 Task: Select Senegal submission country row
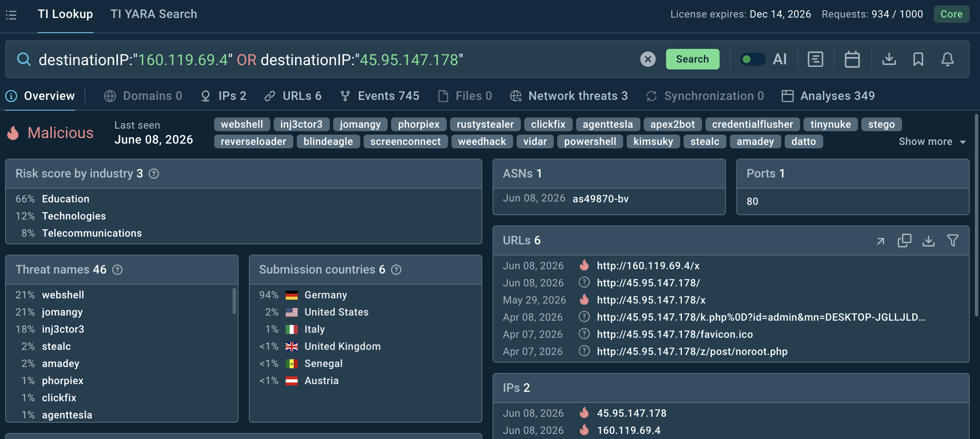pos(365,364)
